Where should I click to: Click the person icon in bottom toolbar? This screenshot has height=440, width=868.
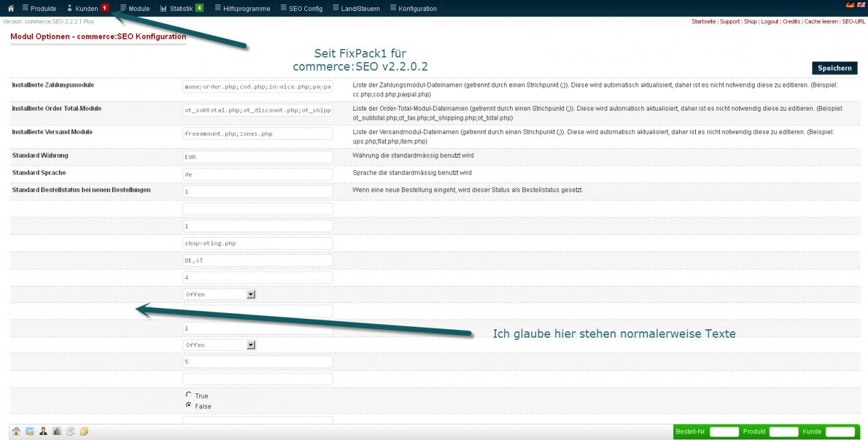tap(43, 432)
